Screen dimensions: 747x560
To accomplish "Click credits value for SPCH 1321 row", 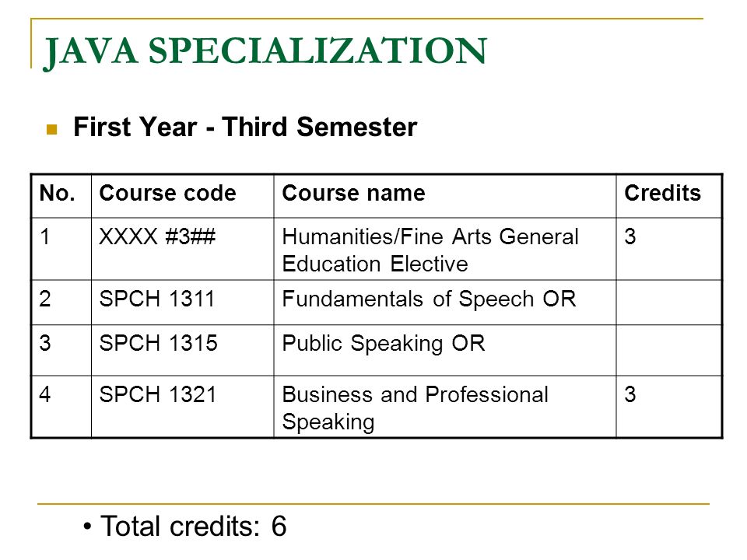I will pos(630,394).
